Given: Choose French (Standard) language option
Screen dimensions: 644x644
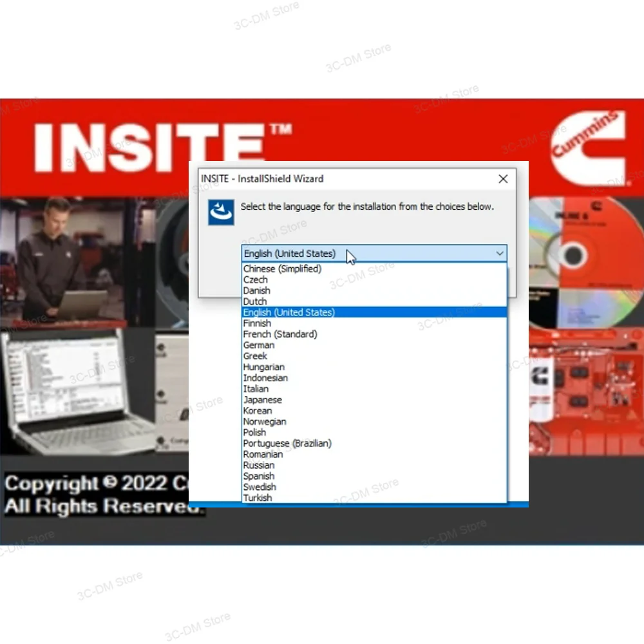Looking at the screenshot, I should pyautogui.click(x=374, y=334).
